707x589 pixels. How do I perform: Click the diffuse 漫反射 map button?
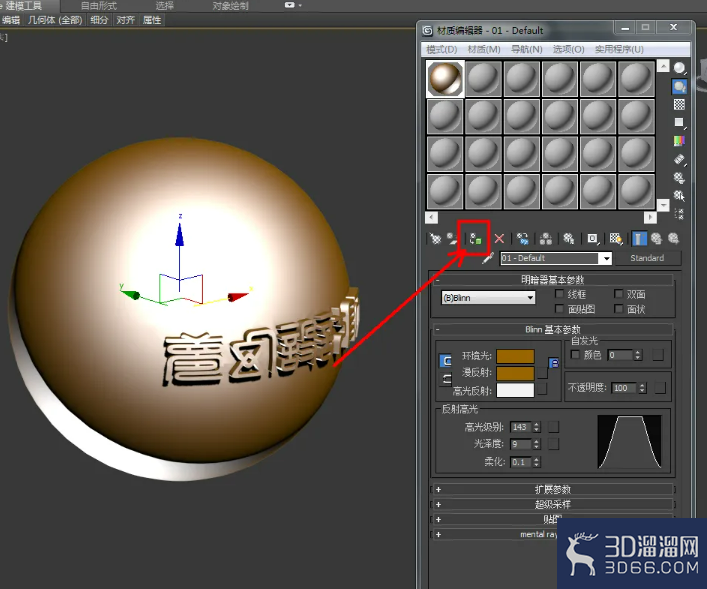pos(542,373)
